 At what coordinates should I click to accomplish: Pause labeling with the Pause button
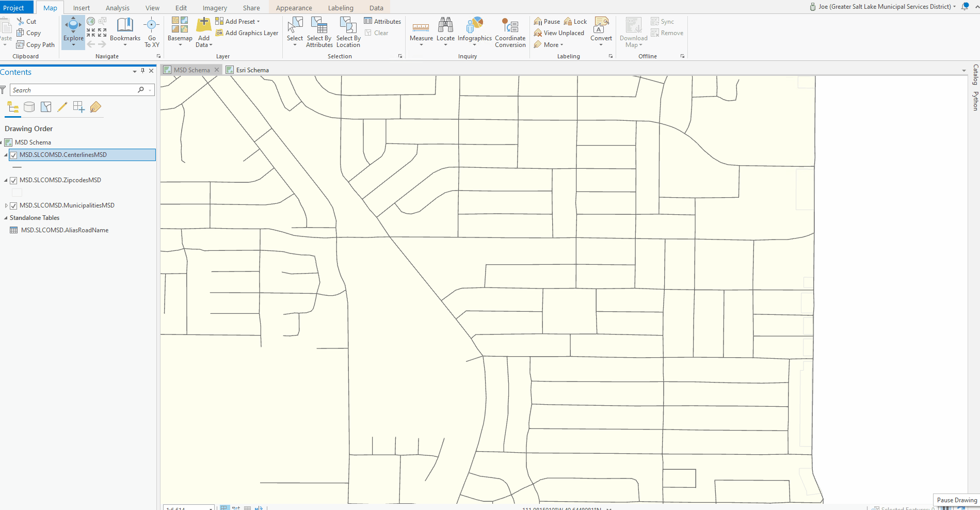click(x=547, y=21)
